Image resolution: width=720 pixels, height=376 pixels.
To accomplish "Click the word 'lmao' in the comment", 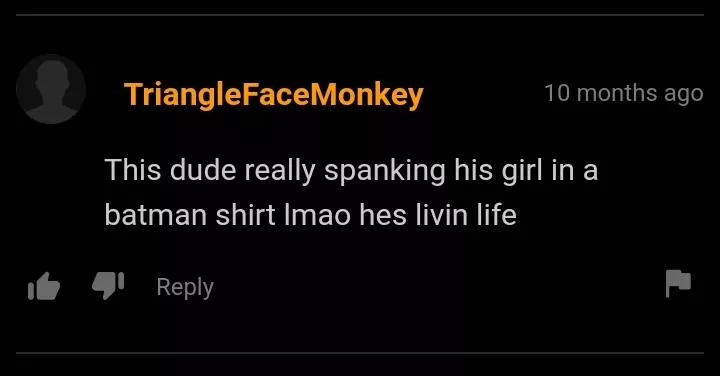I will (x=317, y=214).
